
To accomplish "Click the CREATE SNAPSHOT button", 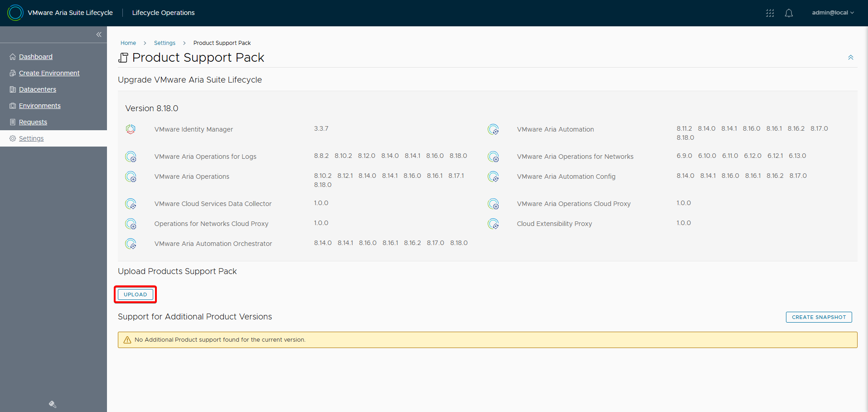I will point(819,317).
